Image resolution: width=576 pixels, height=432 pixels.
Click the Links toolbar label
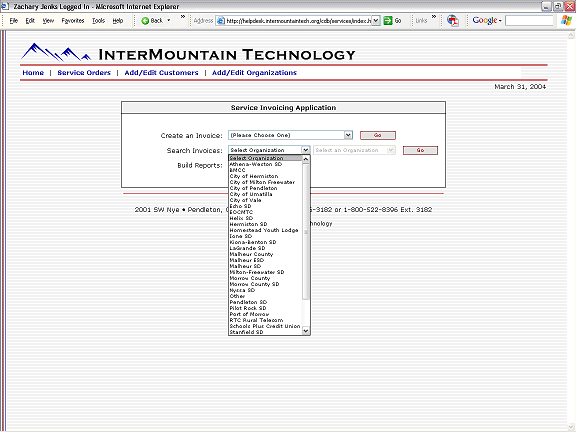(421, 21)
